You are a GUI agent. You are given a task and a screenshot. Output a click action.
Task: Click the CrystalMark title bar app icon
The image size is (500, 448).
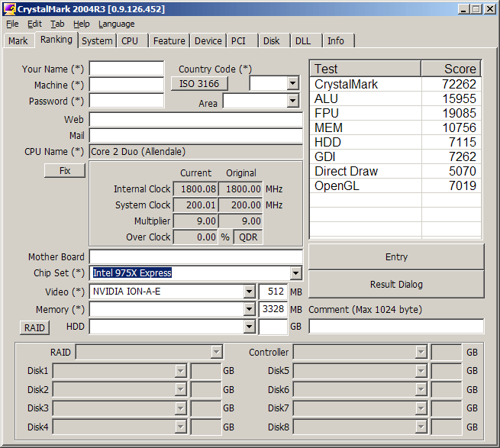pos(10,9)
